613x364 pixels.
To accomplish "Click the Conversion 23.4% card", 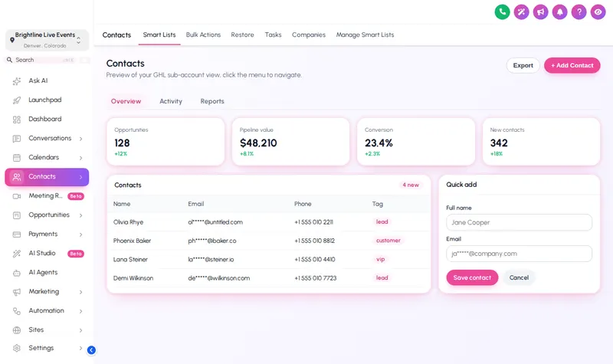I will click(416, 142).
